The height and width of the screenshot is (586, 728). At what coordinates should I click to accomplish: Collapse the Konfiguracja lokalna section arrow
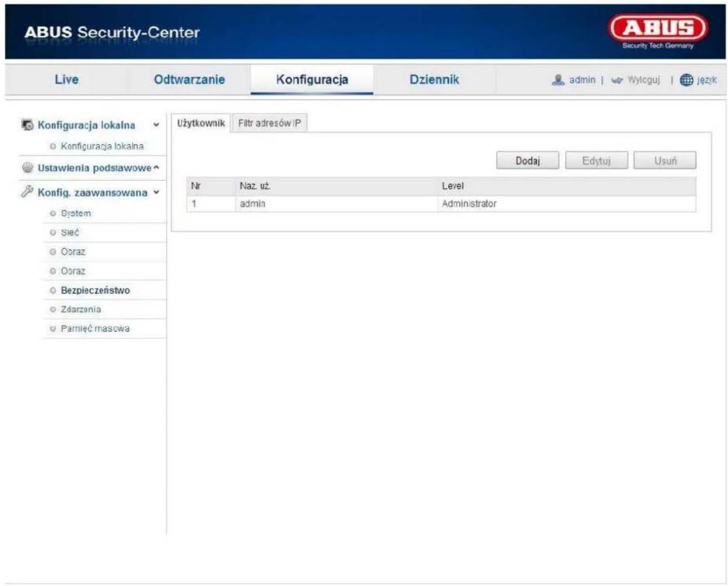pos(156,126)
